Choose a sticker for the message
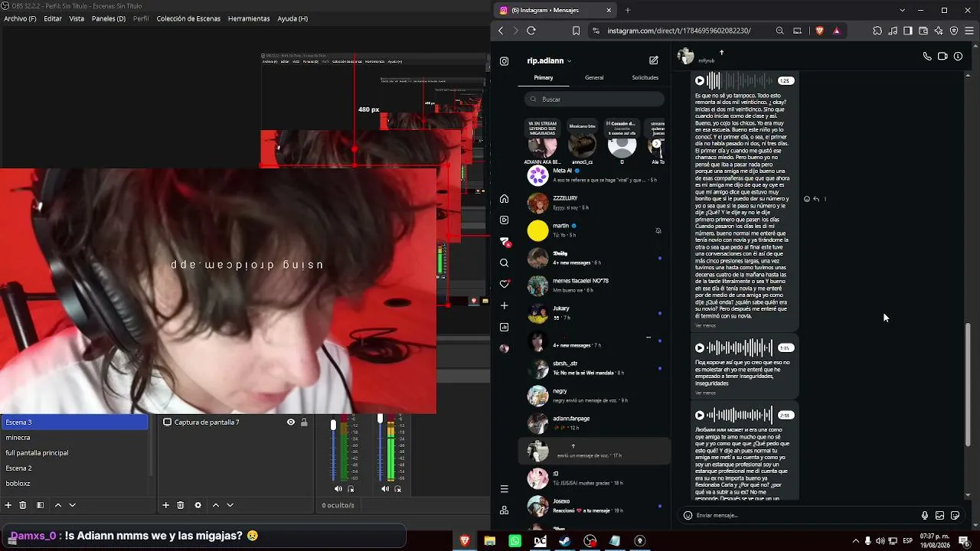The height and width of the screenshot is (551, 980). click(955, 515)
